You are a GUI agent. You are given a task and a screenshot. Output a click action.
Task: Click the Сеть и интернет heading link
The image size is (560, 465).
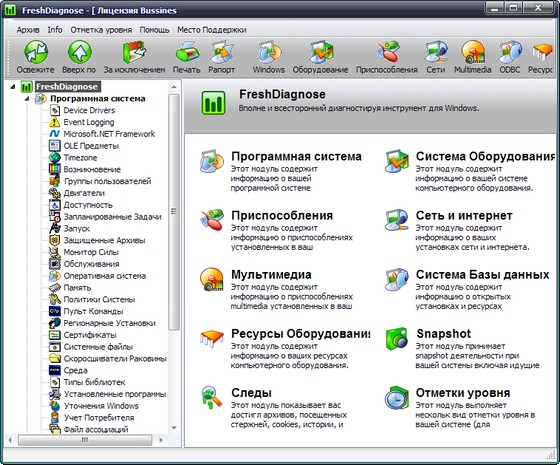[x=464, y=216]
